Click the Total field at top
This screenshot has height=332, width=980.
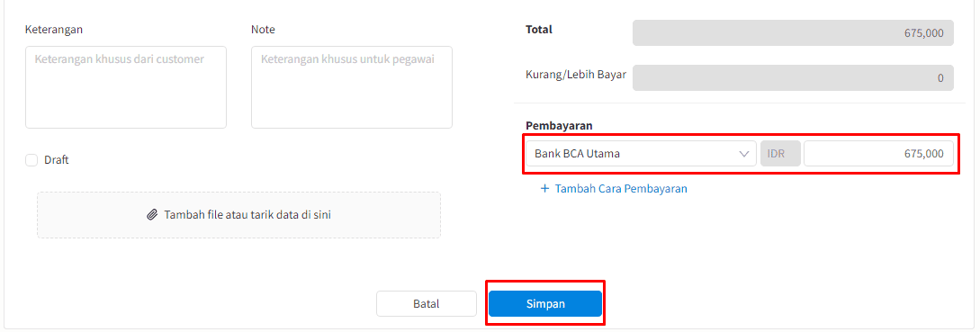tap(793, 33)
